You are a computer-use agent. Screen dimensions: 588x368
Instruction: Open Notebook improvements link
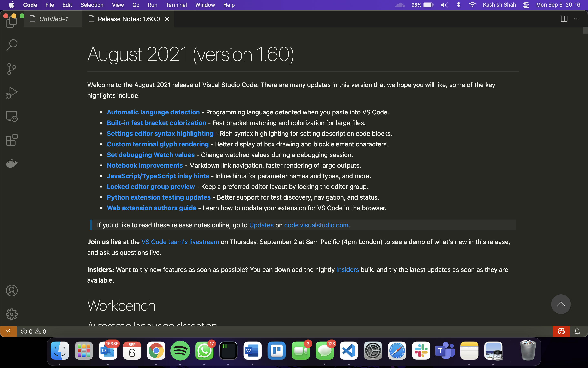coord(145,166)
